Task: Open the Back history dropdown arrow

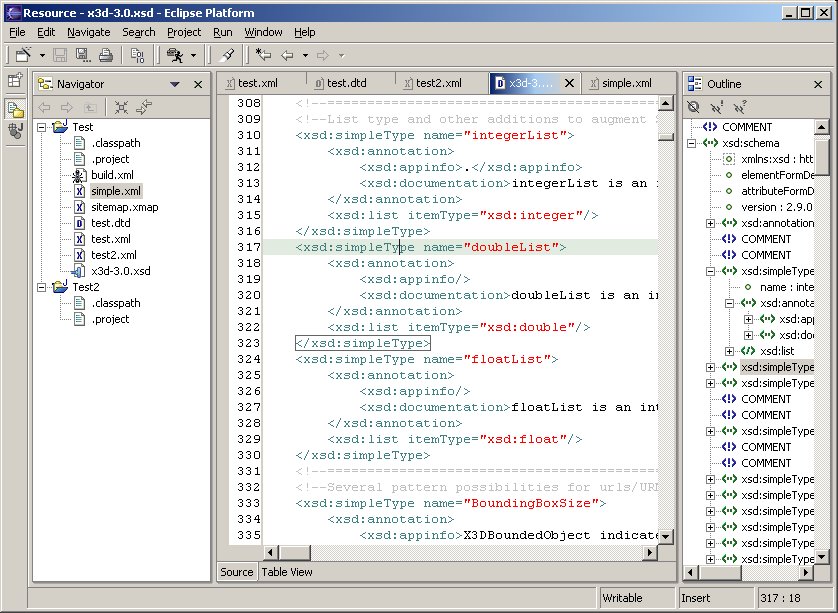Action: point(305,55)
